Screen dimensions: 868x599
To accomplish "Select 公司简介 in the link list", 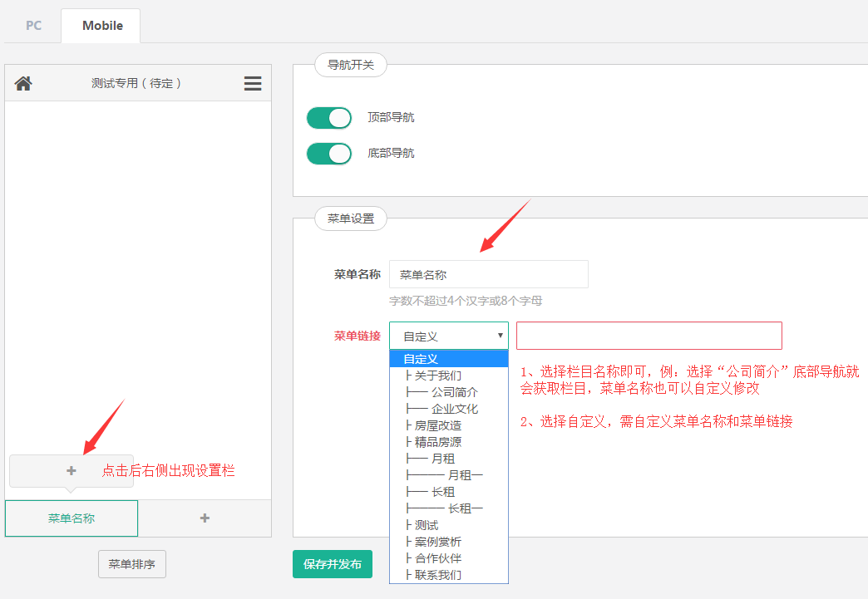I will point(453,392).
